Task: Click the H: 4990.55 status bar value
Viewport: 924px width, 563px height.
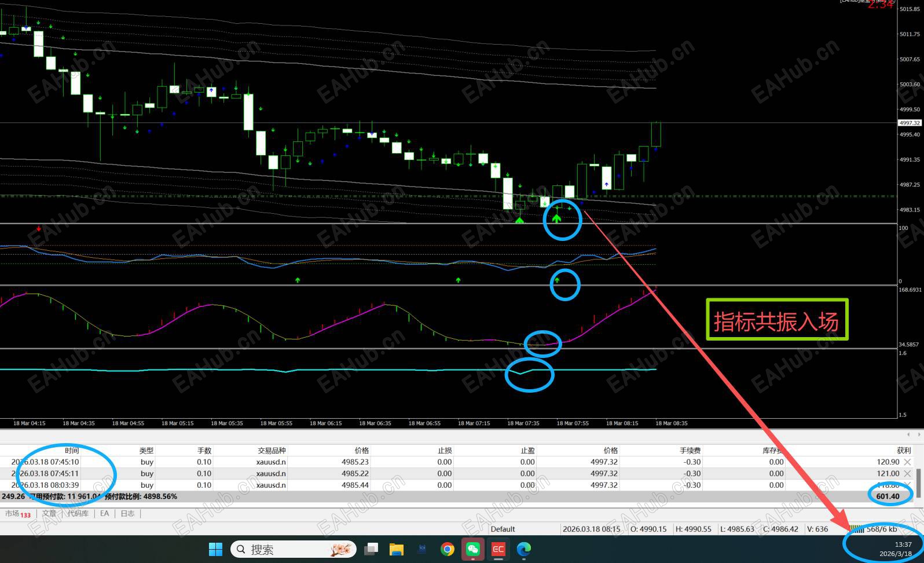Action: point(694,529)
